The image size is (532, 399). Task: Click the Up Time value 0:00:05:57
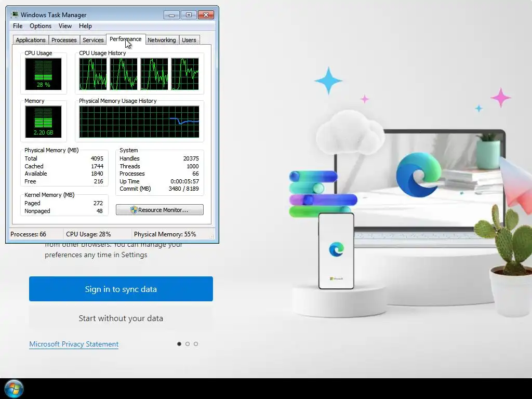tap(184, 181)
